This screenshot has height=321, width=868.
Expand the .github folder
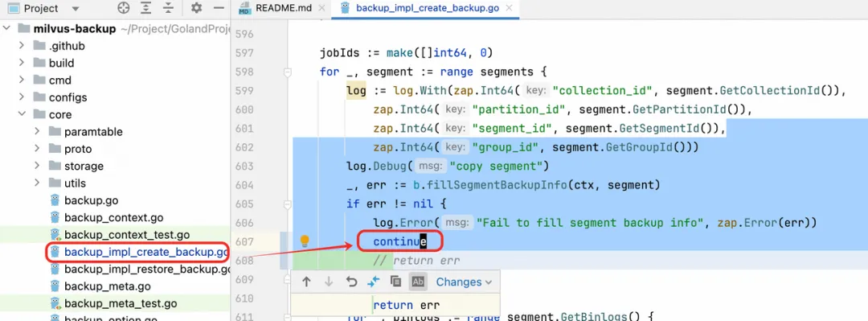22,46
